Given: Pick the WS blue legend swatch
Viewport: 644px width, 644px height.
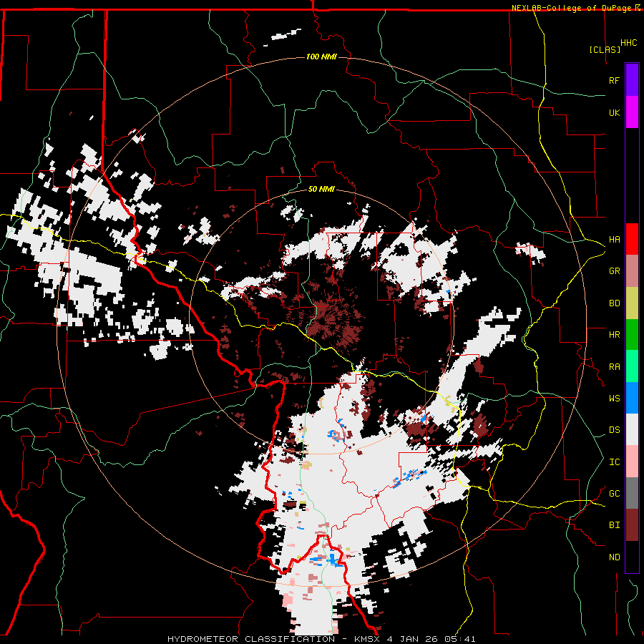Looking at the screenshot, I should pyautogui.click(x=632, y=398).
